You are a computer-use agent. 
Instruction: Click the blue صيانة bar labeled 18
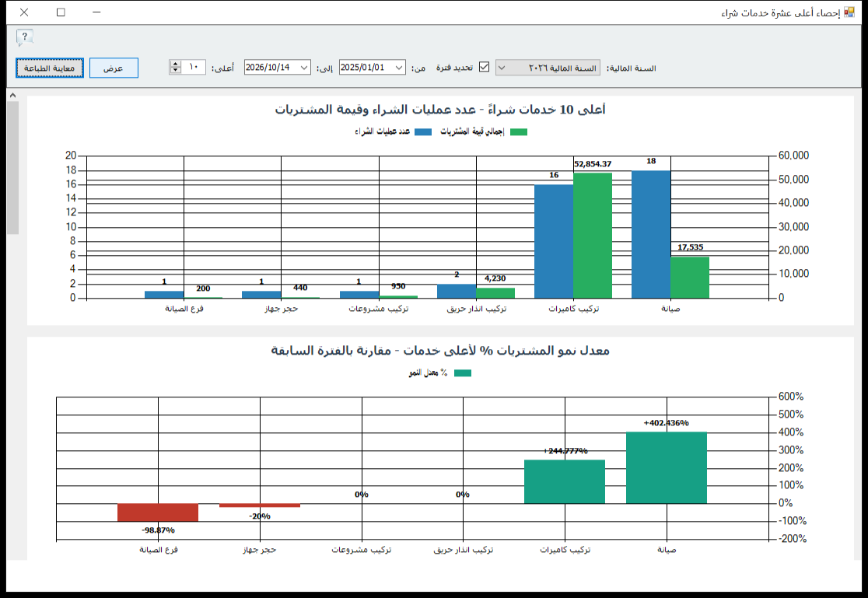click(x=651, y=234)
